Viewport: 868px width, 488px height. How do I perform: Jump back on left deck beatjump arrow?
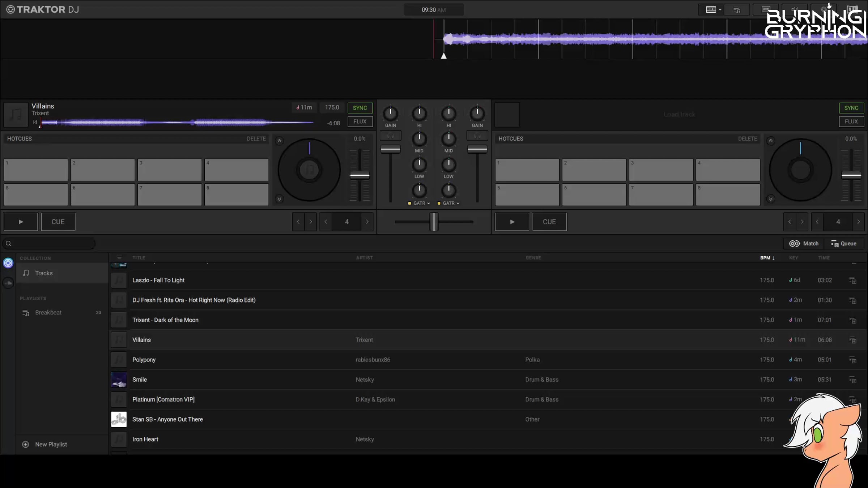(x=298, y=222)
